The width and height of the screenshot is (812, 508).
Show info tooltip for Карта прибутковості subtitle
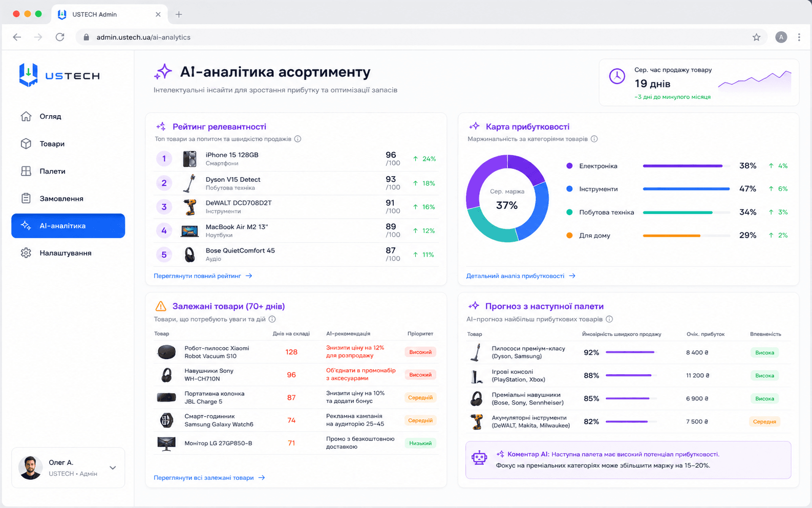(x=594, y=139)
